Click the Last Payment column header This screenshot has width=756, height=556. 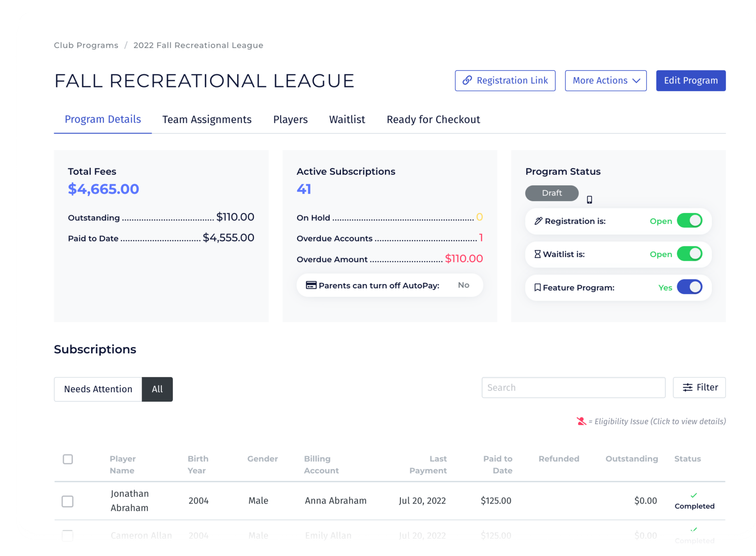click(428, 465)
